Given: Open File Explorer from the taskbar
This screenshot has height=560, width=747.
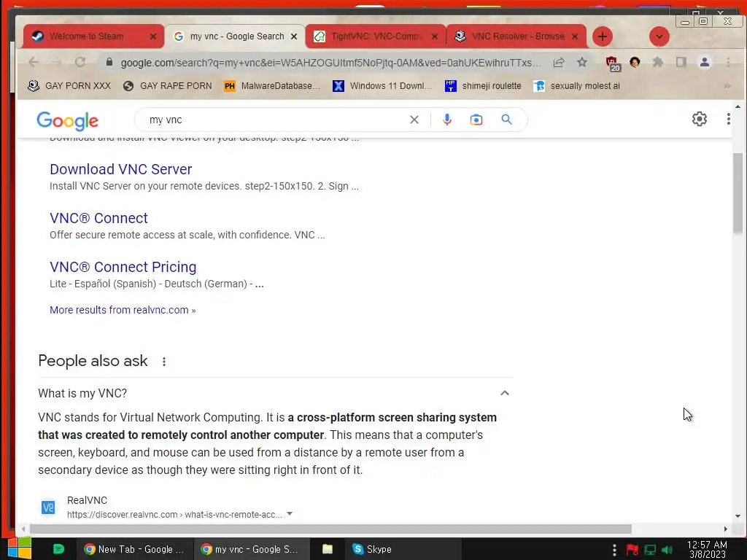Looking at the screenshot, I should coord(328,549).
